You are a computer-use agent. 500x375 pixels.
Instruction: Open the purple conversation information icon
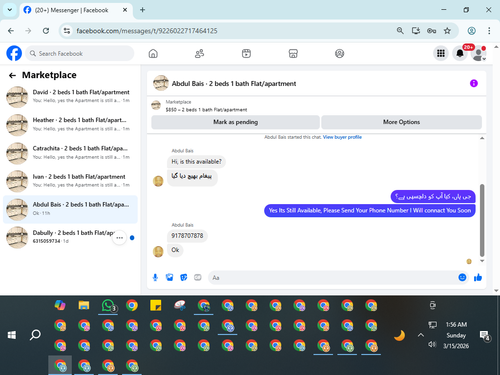(x=474, y=83)
